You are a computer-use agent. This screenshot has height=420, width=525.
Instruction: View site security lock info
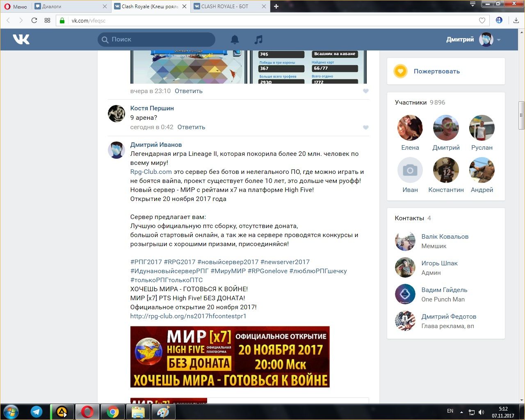(62, 21)
